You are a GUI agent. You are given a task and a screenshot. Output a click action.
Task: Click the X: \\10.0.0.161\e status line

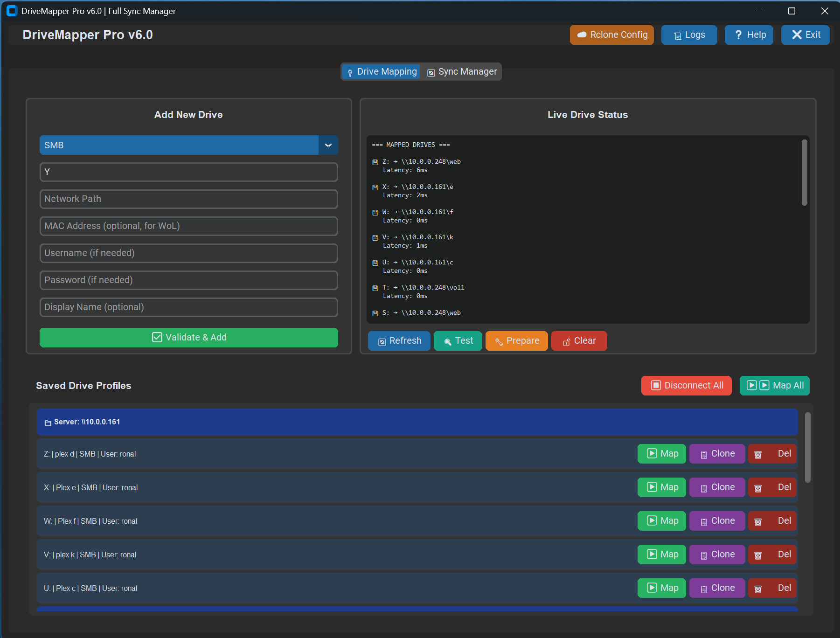click(x=412, y=187)
